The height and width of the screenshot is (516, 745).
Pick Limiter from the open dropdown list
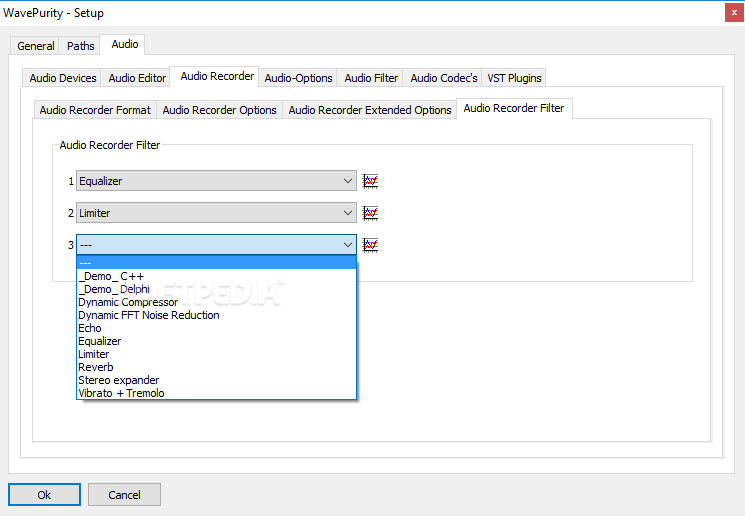[x=216, y=354]
